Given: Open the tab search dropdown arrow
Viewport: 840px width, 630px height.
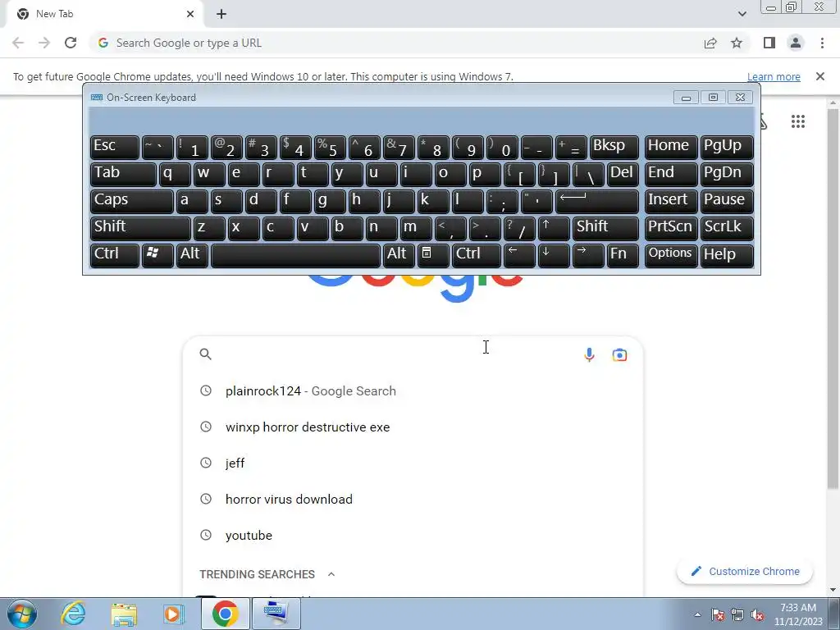Looking at the screenshot, I should click(742, 14).
